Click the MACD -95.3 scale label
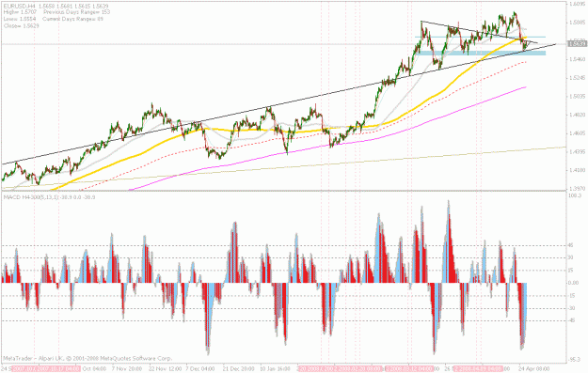Image resolution: width=588 pixels, height=373 pixels. (x=574, y=360)
